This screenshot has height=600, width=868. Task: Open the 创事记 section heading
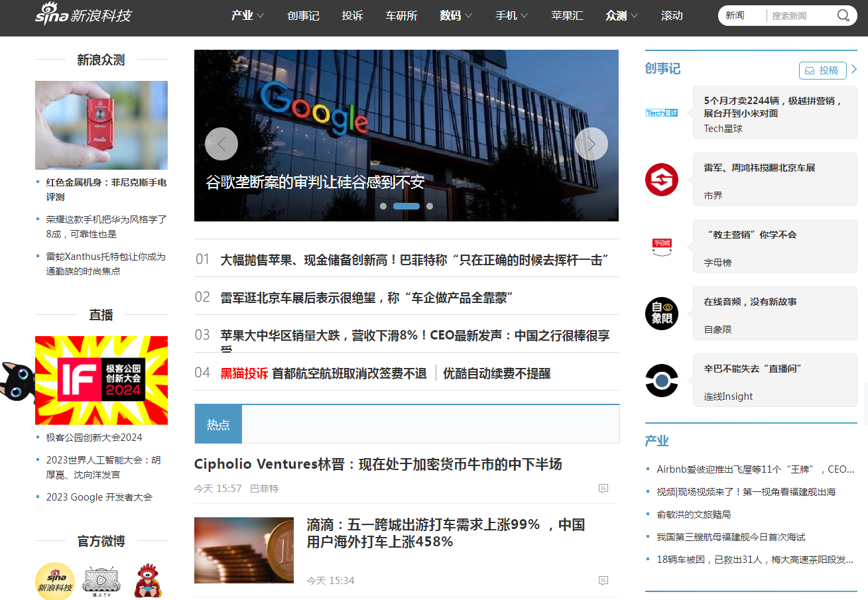pyautogui.click(x=662, y=68)
